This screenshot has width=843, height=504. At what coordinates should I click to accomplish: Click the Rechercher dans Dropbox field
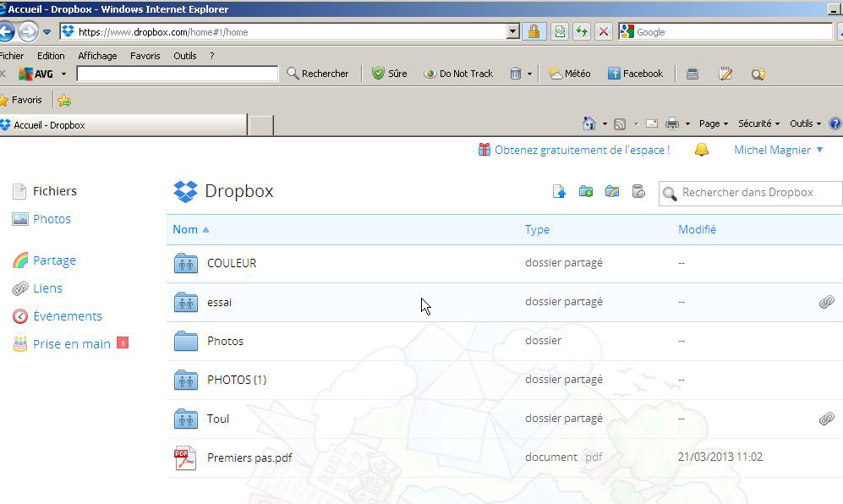[x=751, y=193]
